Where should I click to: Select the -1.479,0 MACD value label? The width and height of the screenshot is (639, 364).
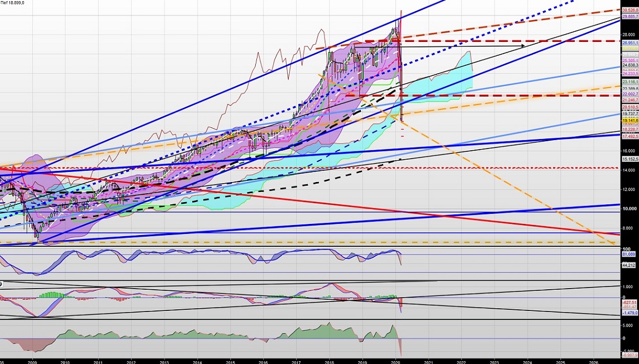tap(630, 313)
